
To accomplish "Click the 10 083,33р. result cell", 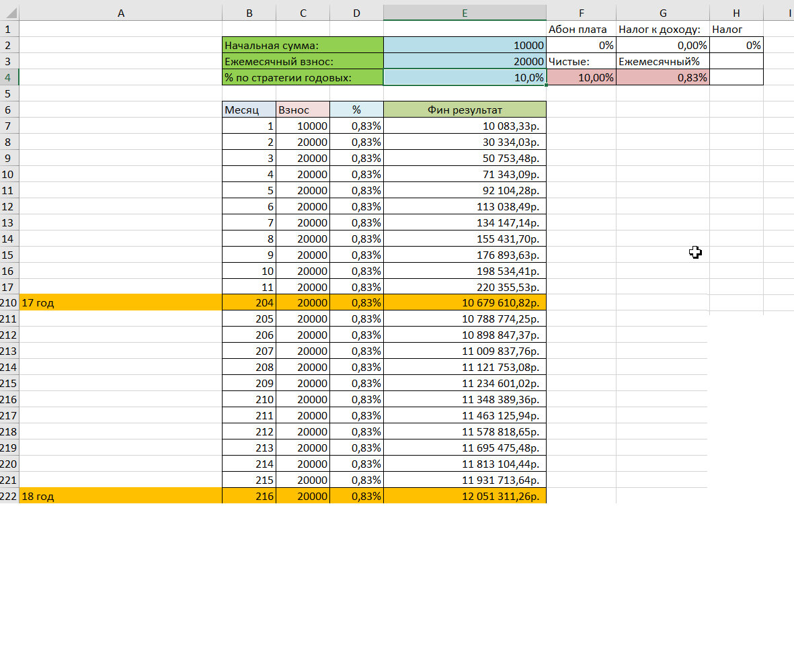I will click(x=465, y=126).
